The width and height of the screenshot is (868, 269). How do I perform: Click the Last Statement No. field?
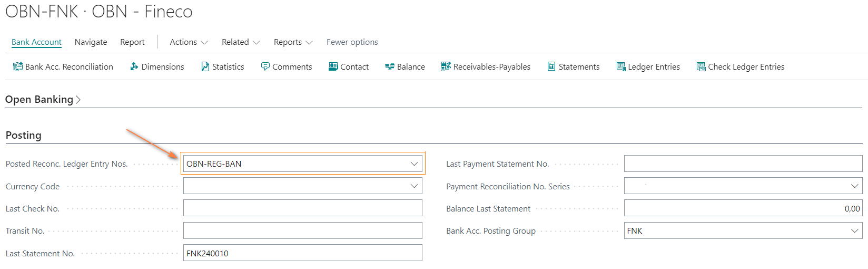[303, 253]
